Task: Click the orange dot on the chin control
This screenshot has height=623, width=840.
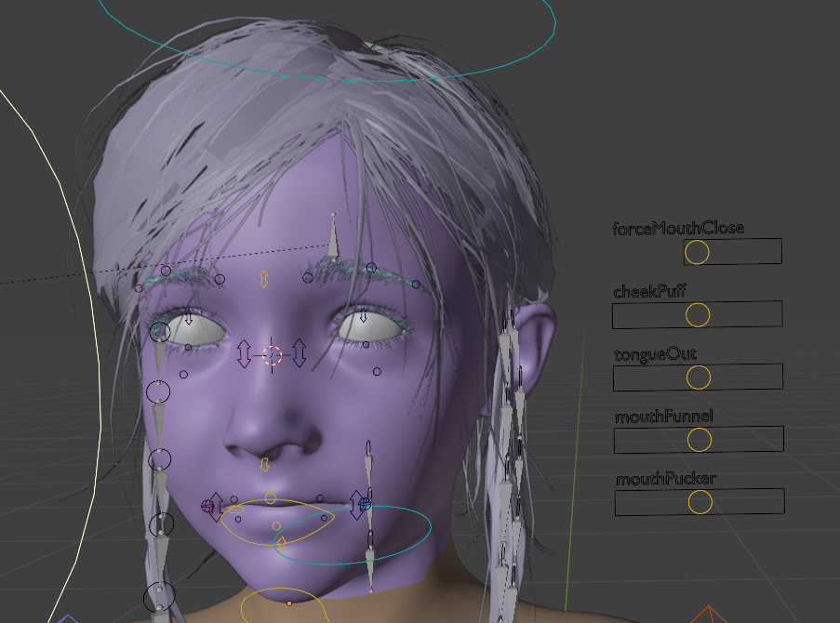Action: point(289,603)
